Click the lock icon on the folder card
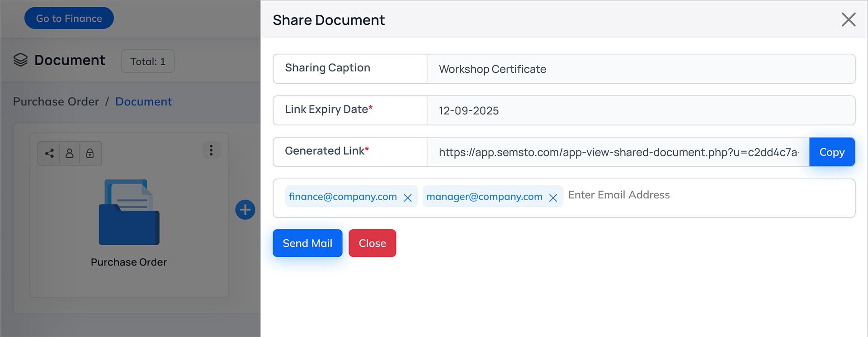Image resolution: width=868 pixels, height=337 pixels. point(90,153)
